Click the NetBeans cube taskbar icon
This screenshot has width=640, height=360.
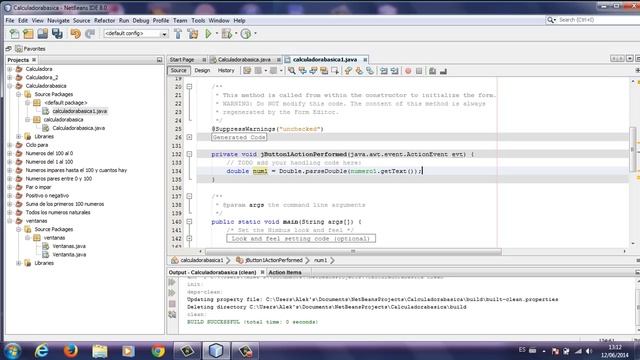click(216, 351)
